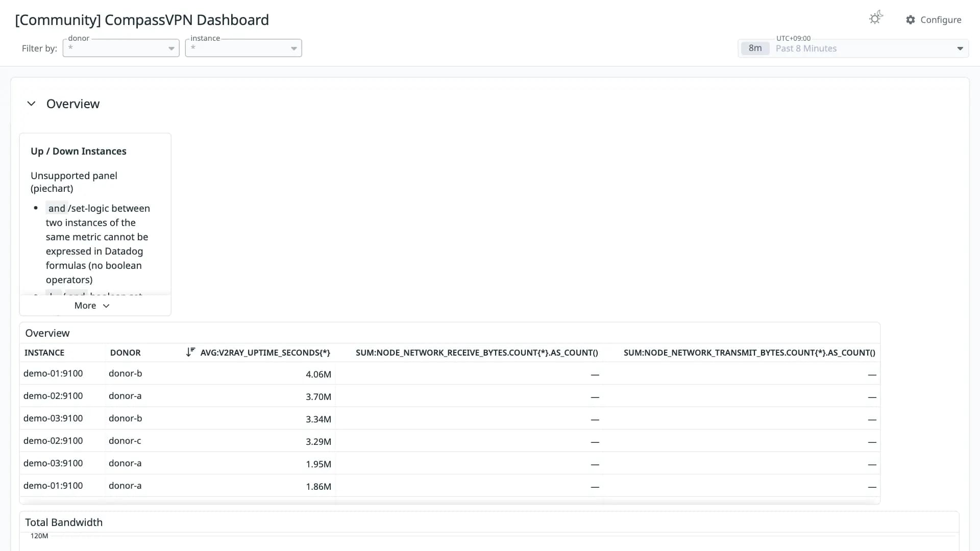980x551 pixels.
Task: Click the Up / Down Instances panel title
Action: click(79, 151)
